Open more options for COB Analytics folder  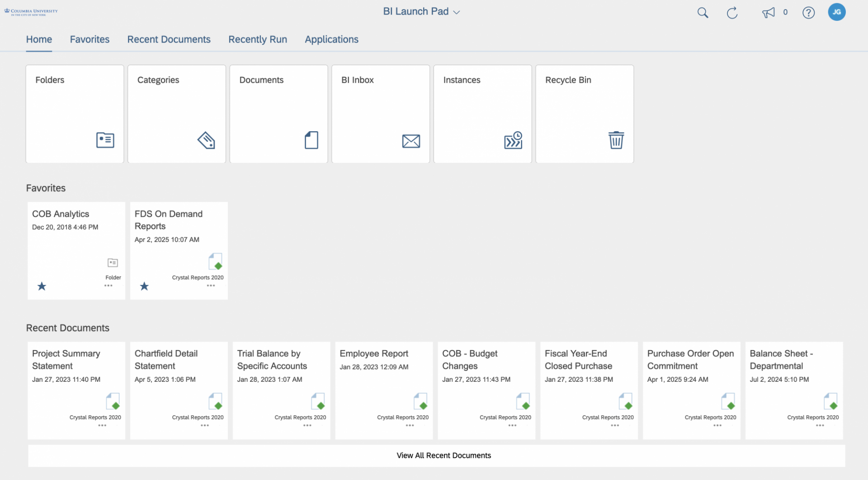108,286
